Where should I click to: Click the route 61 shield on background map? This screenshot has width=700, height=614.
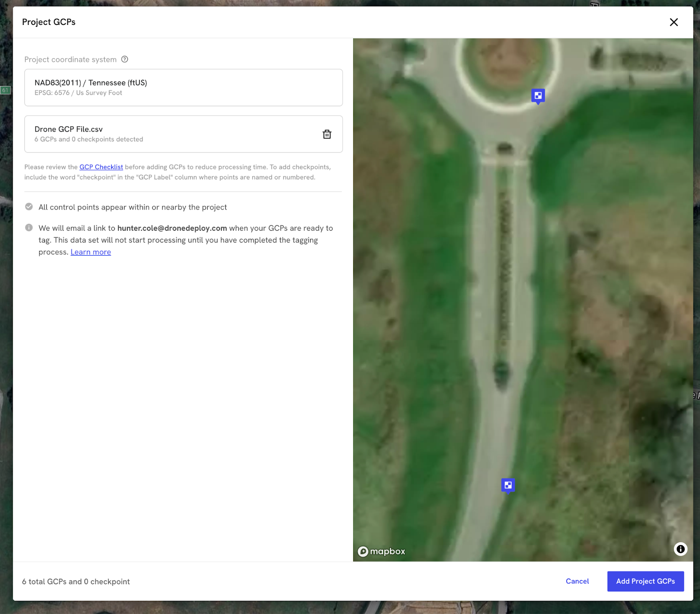pos(5,90)
